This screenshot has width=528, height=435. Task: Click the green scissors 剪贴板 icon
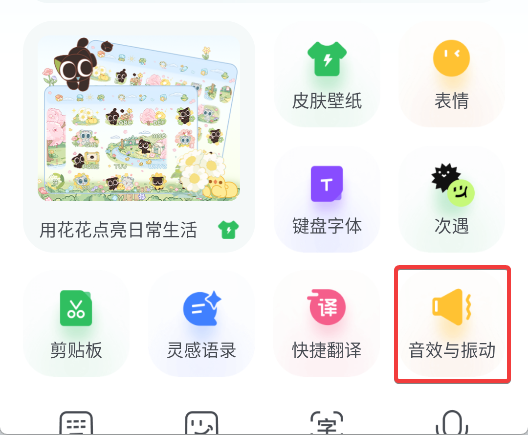pos(76,308)
